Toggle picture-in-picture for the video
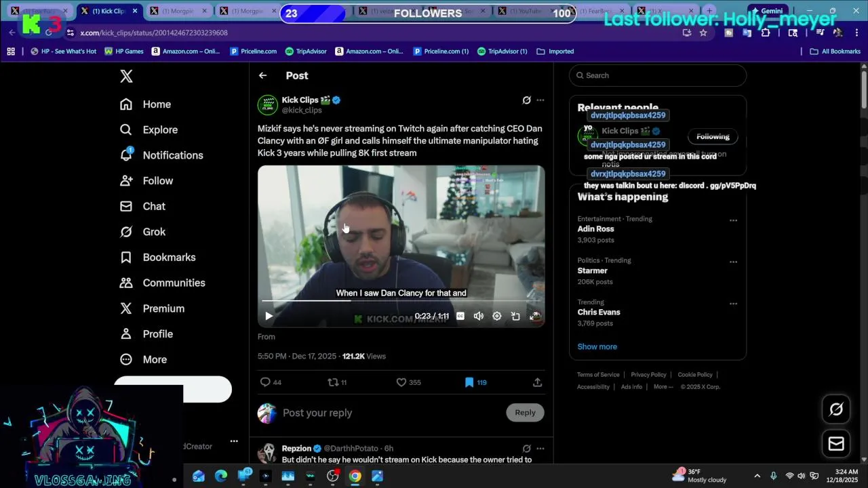868x488 pixels. point(515,316)
